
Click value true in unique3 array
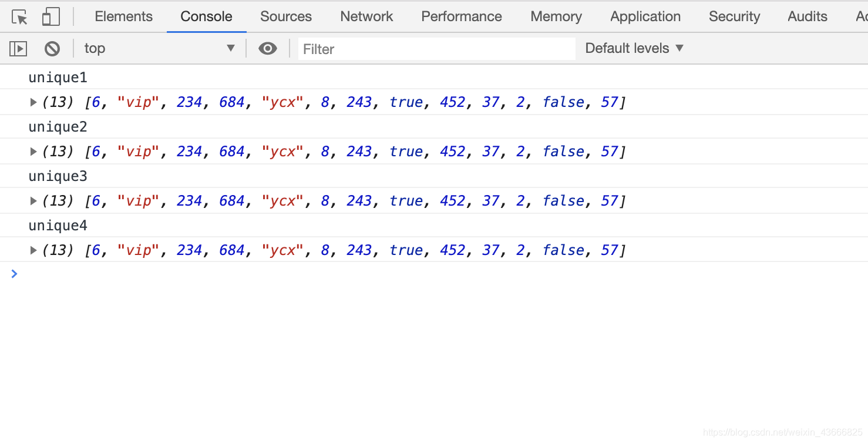tap(406, 201)
